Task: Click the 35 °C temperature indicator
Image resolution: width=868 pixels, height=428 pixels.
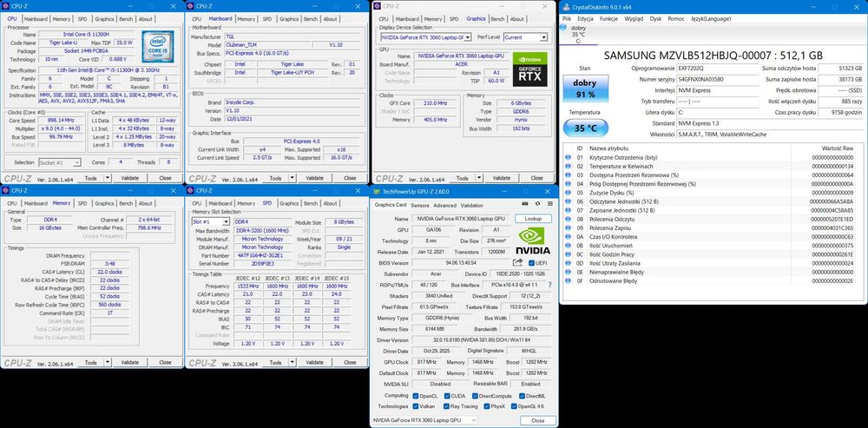Action: coord(586,128)
